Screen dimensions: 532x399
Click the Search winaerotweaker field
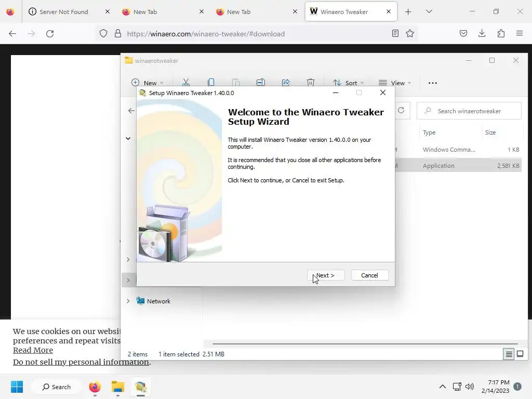click(469, 111)
